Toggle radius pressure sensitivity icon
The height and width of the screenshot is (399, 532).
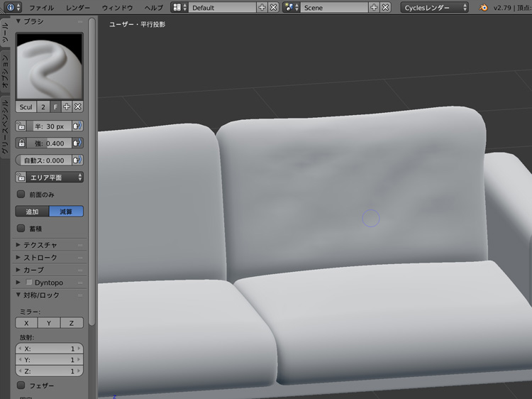[77, 126]
